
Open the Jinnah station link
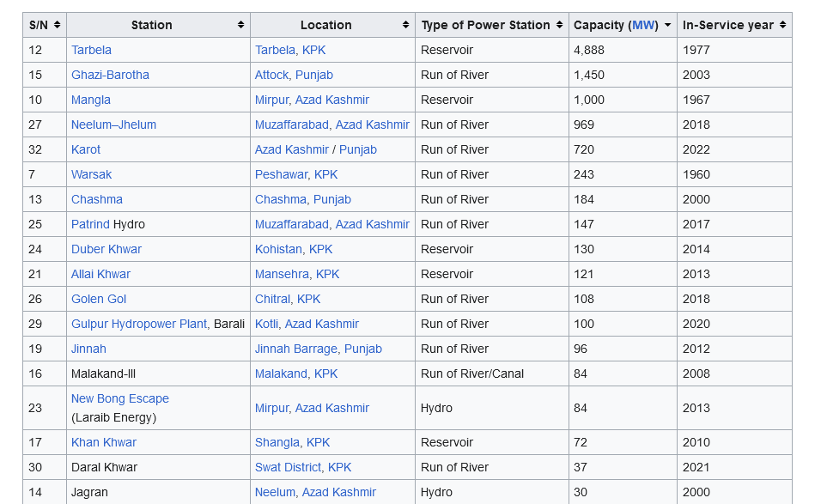click(x=88, y=349)
